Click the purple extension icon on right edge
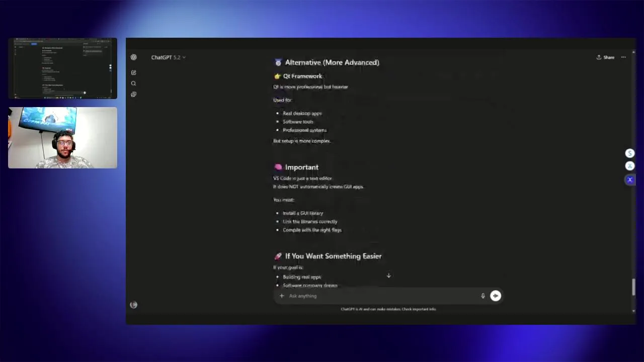644x362 pixels. 629,179
